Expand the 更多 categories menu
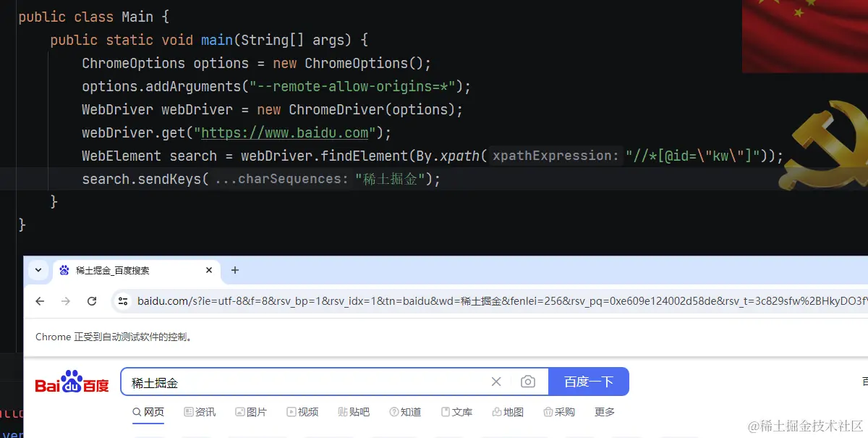This screenshot has height=438, width=868. tap(605, 412)
